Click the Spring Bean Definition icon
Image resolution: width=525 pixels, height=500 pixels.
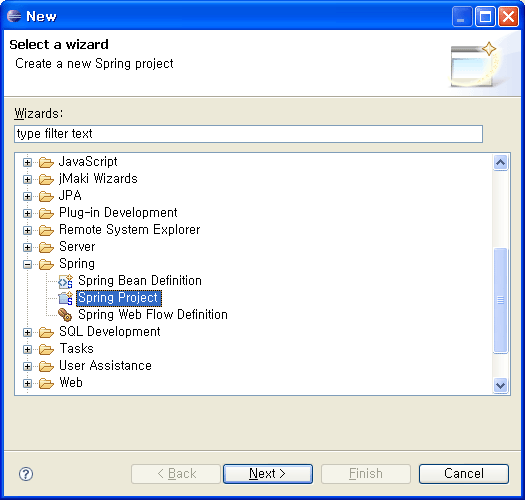[65, 281]
